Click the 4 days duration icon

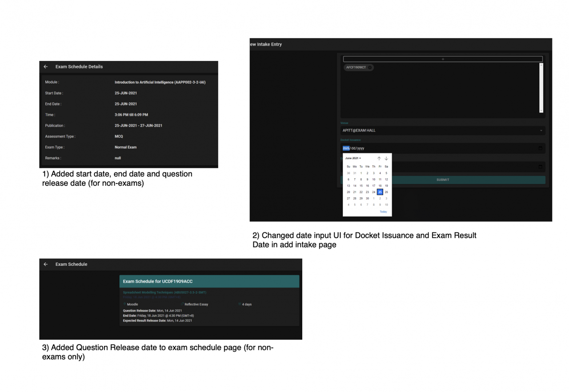239,304
